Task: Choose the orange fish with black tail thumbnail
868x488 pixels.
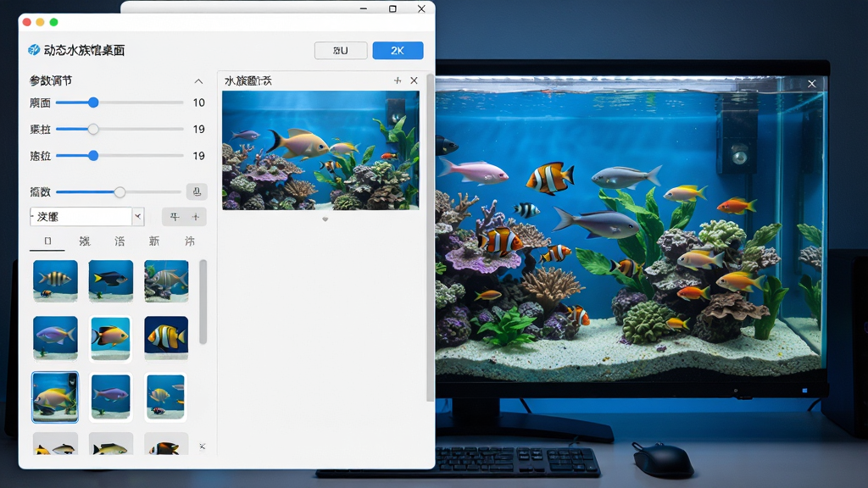Action: (x=111, y=337)
